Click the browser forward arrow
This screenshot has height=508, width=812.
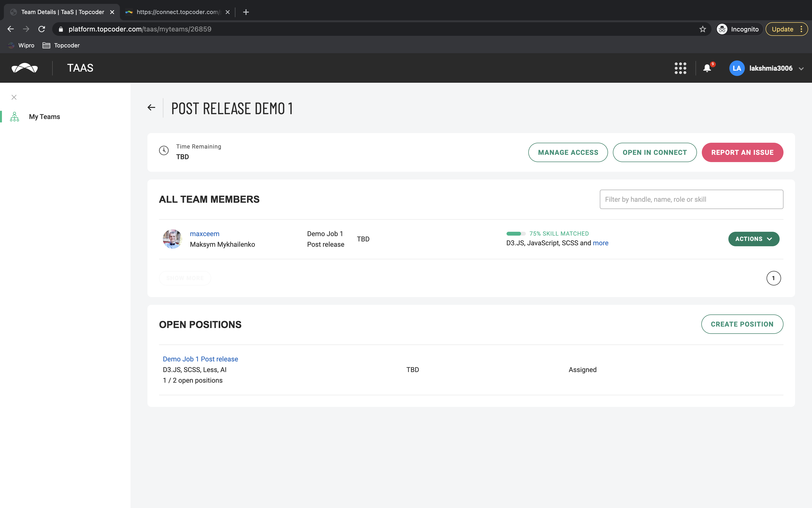click(x=26, y=29)
